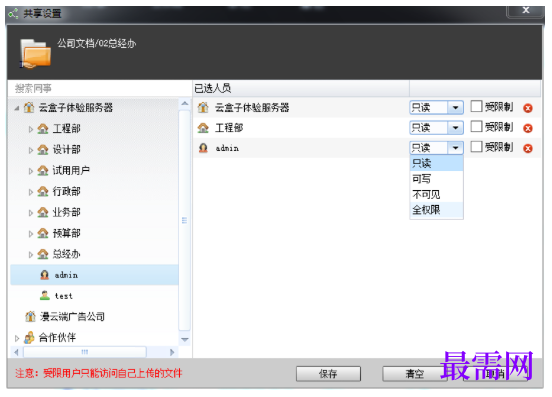Click the 搜索同事 search field
552x397 pixels.
[x=100, y=88]
